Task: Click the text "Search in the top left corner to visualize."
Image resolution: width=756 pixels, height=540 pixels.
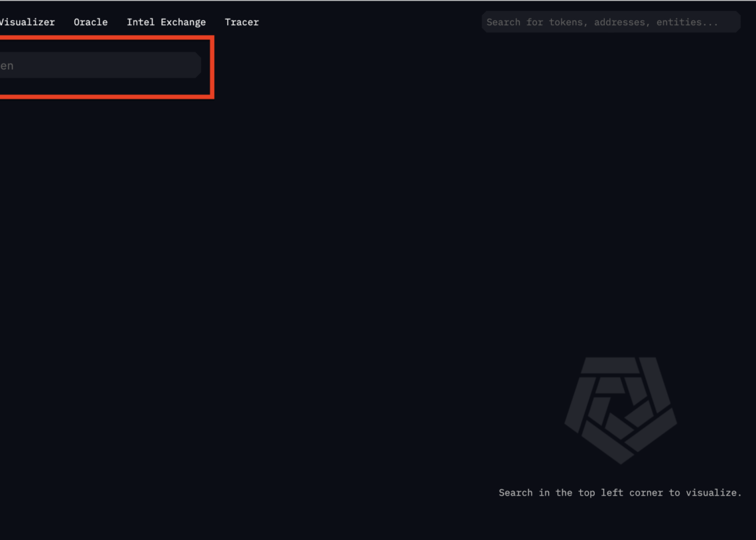Action: tap(620, 493)
